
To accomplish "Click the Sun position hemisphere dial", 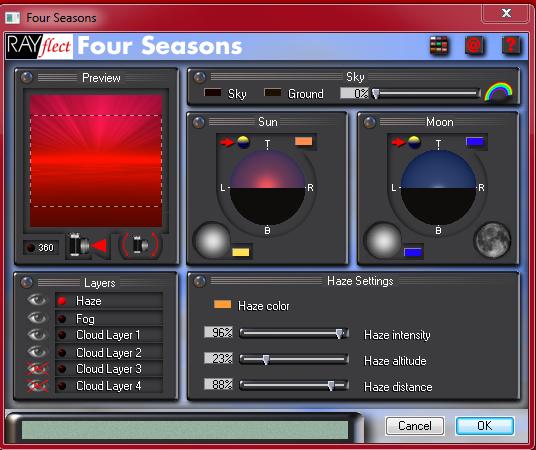I will [x=267, y=187].
